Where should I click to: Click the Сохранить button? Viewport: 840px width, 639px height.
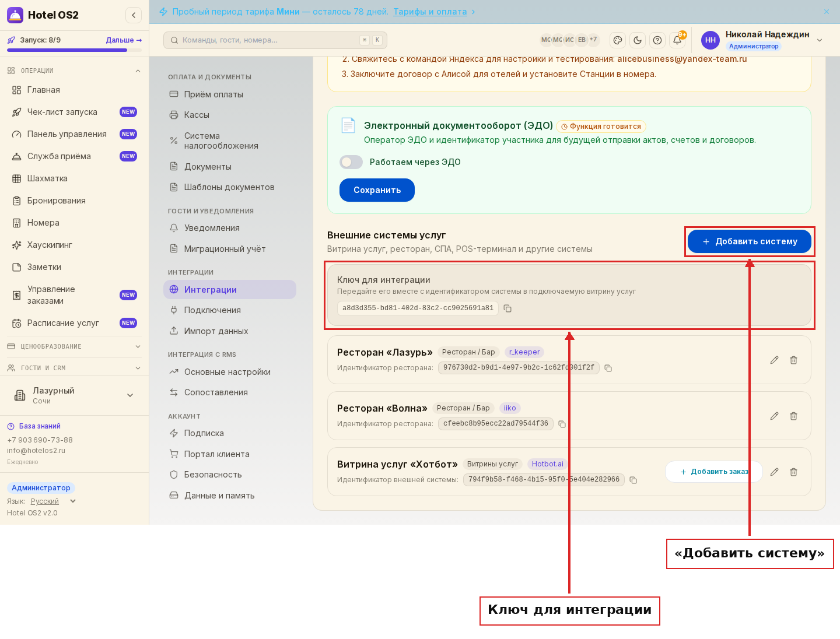[377, 190]
